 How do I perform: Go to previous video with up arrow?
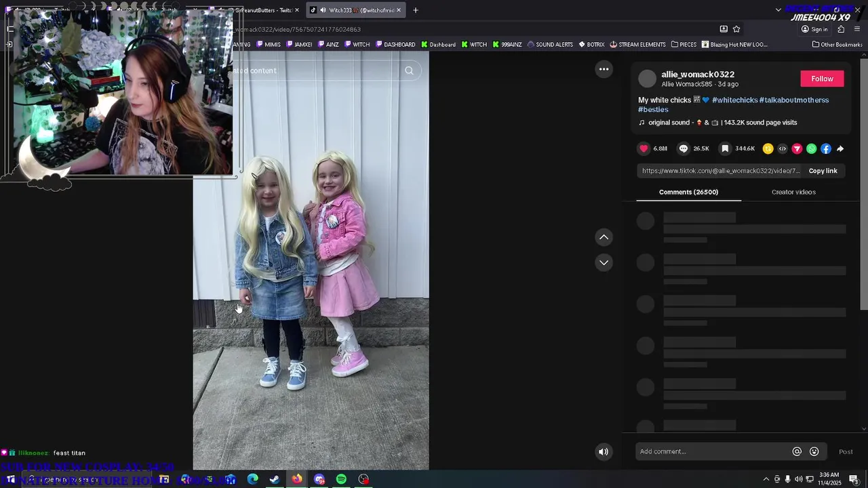click(x=604, y=237)
